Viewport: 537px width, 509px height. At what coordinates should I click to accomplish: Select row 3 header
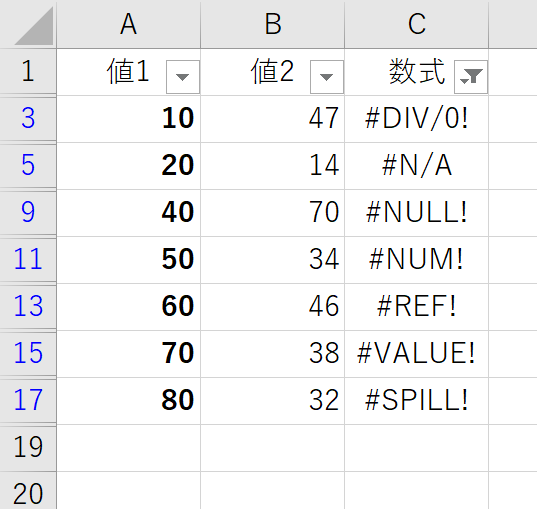point(28,119)
